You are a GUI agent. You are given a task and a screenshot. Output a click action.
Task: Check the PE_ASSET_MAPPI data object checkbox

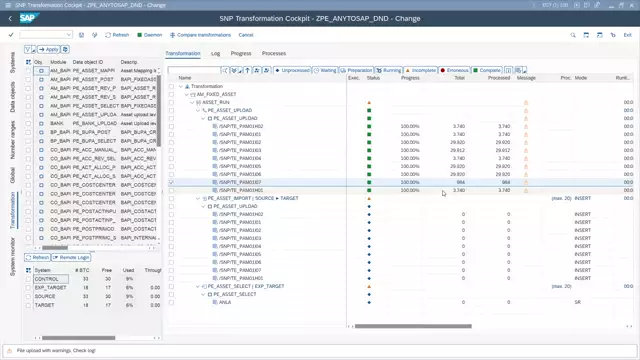click(x=28, y=71)
